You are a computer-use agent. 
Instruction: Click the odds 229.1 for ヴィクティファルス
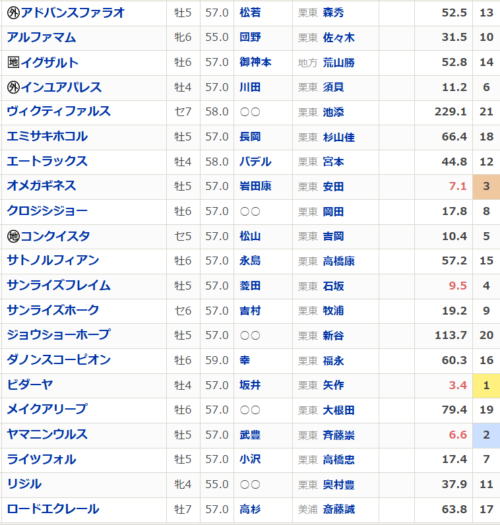tap(450, 111)
